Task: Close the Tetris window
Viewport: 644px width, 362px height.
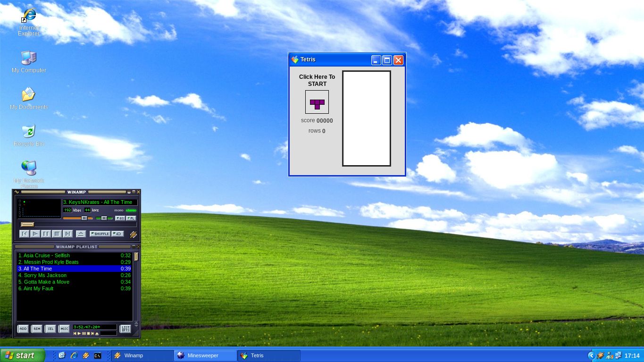Action: (x=399, y=60)
